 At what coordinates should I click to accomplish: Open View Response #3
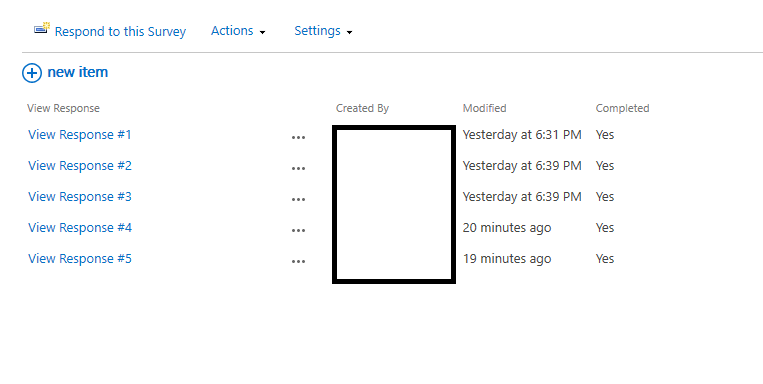pos(80,197)
